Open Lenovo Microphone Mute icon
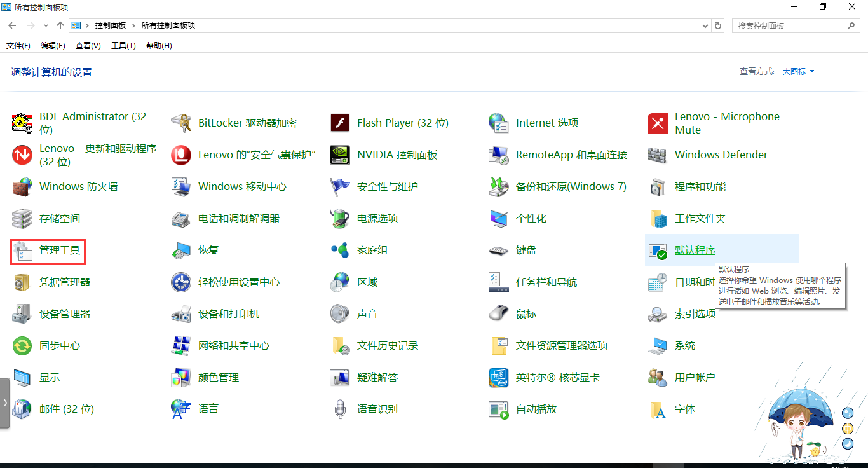This screenshot has width=868, height=468. pos(658,123)
